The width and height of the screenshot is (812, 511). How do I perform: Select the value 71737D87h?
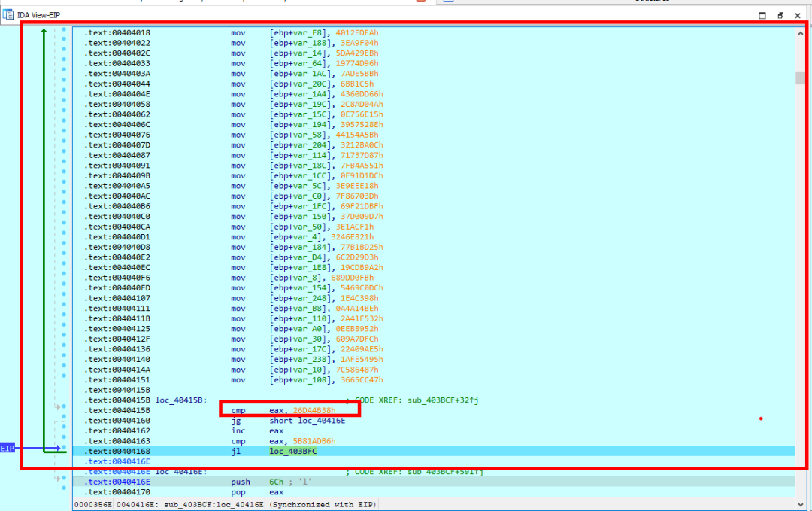point(362,156)
